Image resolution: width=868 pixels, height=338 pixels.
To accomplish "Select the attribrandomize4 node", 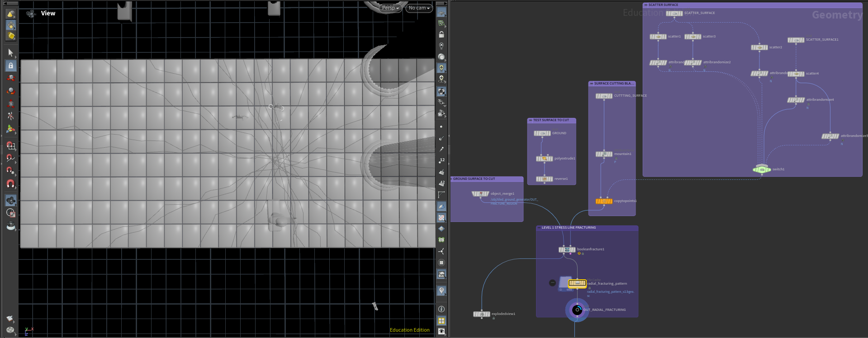I will pyautogui.click(x=796, y=100).
